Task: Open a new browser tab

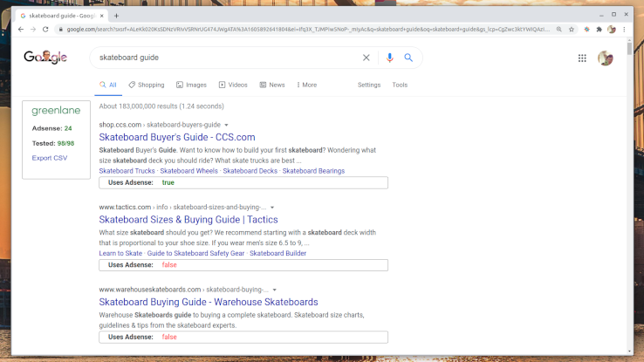Action: (x=117, y=16)
